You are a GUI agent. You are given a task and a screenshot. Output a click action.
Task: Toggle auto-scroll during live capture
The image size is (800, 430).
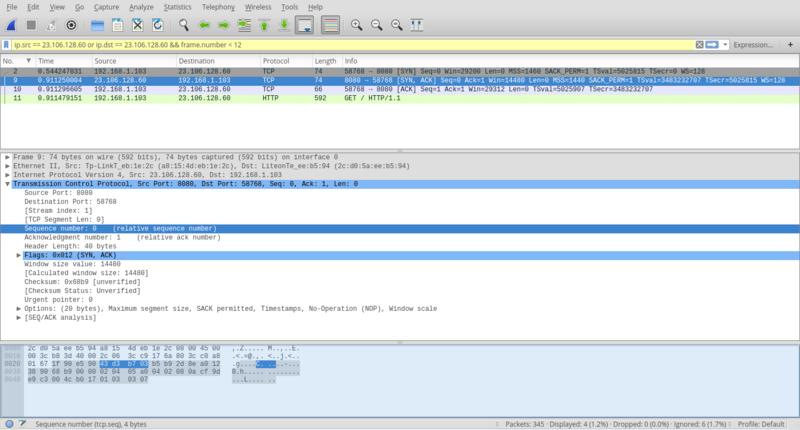(303, 23)
